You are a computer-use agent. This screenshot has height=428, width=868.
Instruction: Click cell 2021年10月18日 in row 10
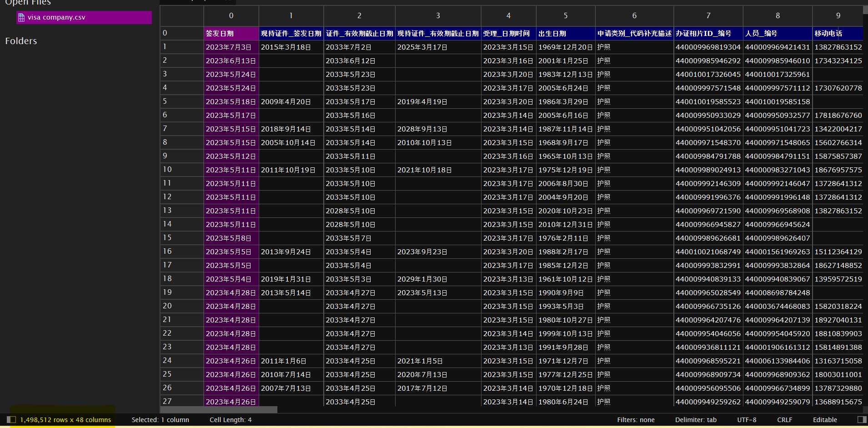click(438, 170)
